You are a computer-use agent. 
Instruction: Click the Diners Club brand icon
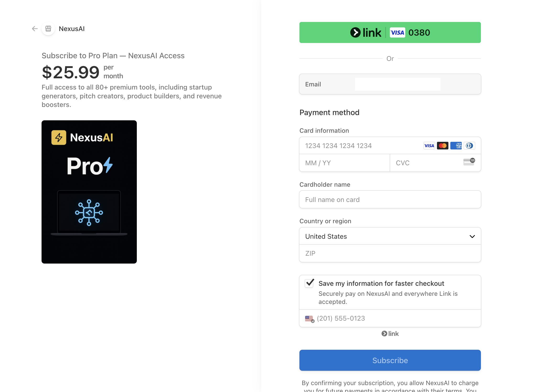click(x=469, y=146)
